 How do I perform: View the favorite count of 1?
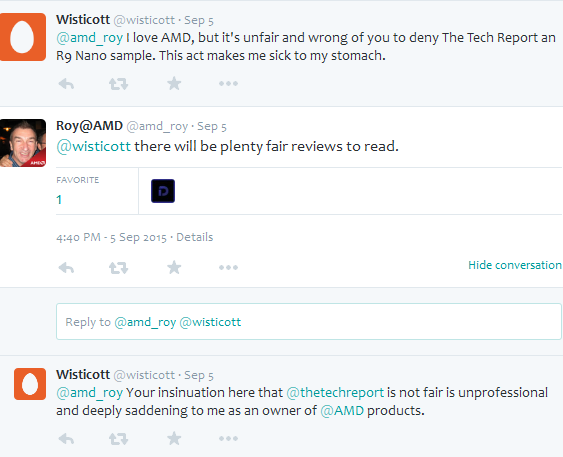click(59, 200)
